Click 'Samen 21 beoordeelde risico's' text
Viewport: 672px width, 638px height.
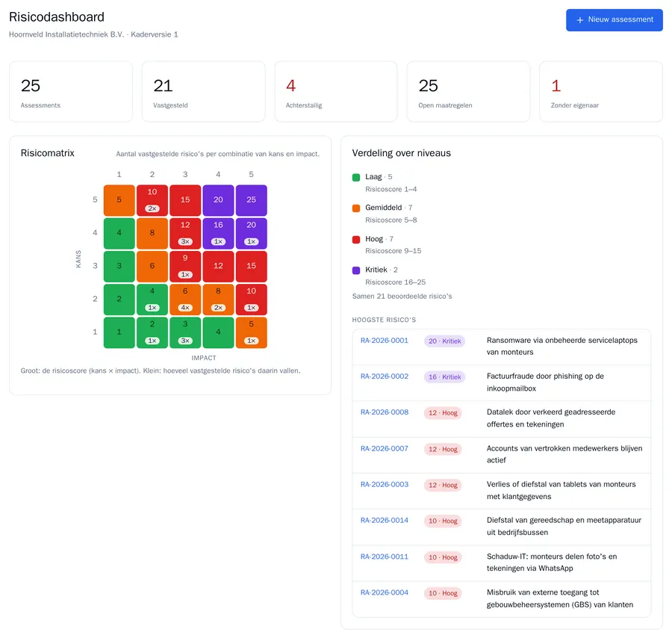[402, 297]
